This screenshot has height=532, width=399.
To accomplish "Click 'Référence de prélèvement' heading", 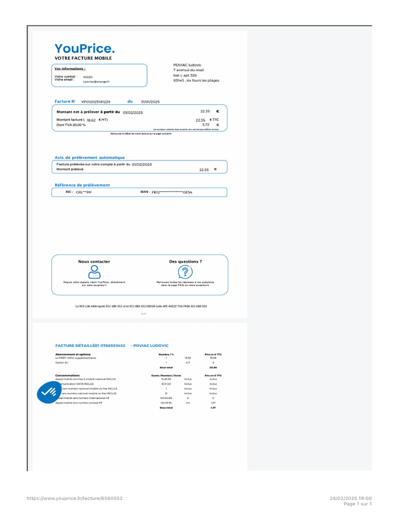I will [x=82, y=185].
